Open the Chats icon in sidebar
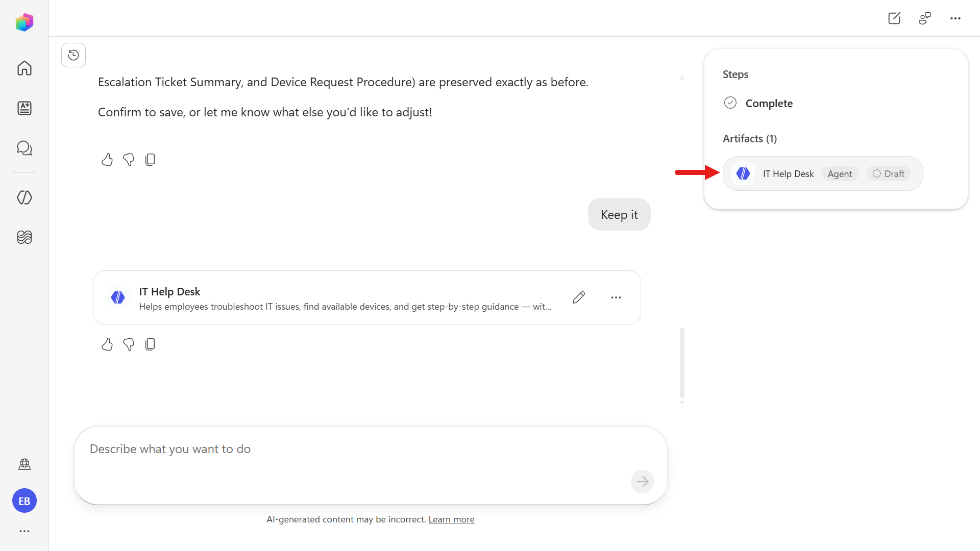 tap(24, 148)
